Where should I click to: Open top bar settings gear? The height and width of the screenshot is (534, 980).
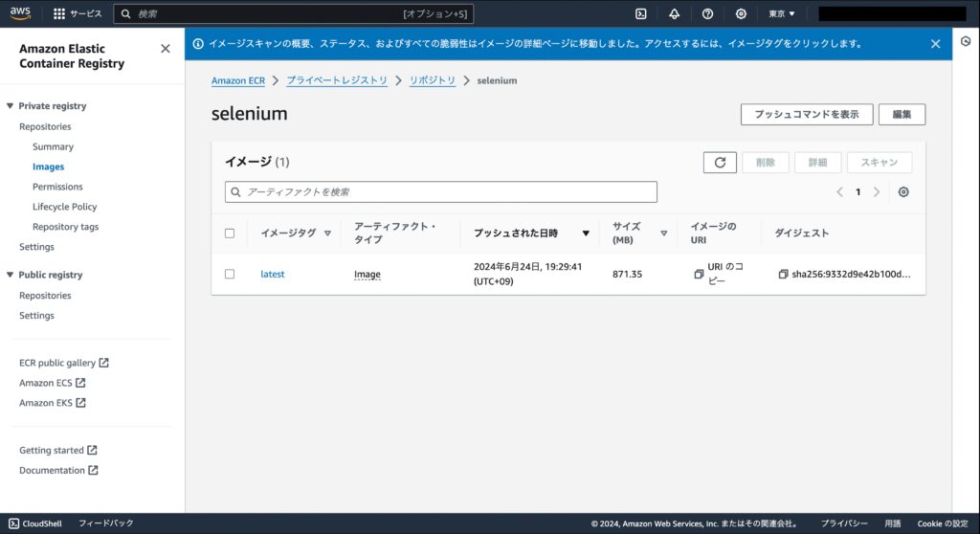point(741,13)
